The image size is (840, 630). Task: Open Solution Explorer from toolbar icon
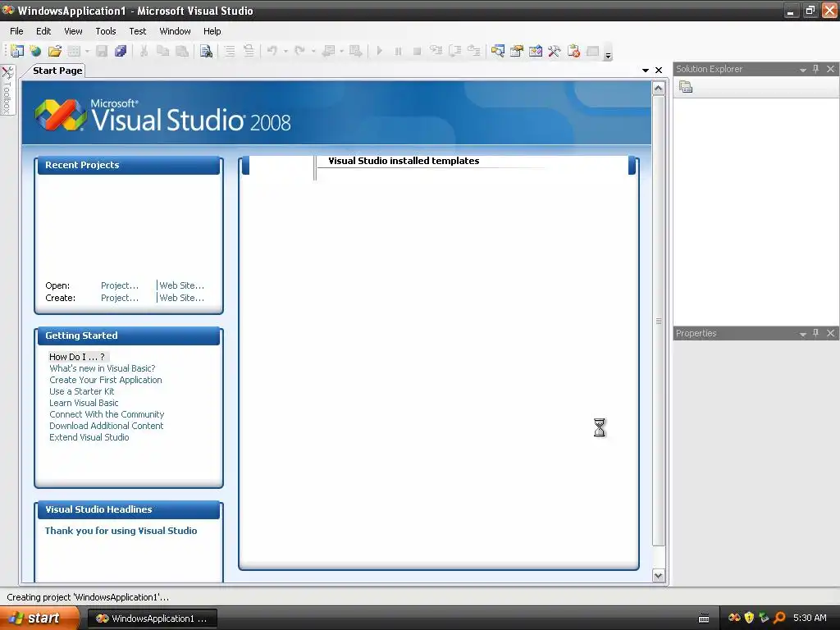[x=498, y=51]
